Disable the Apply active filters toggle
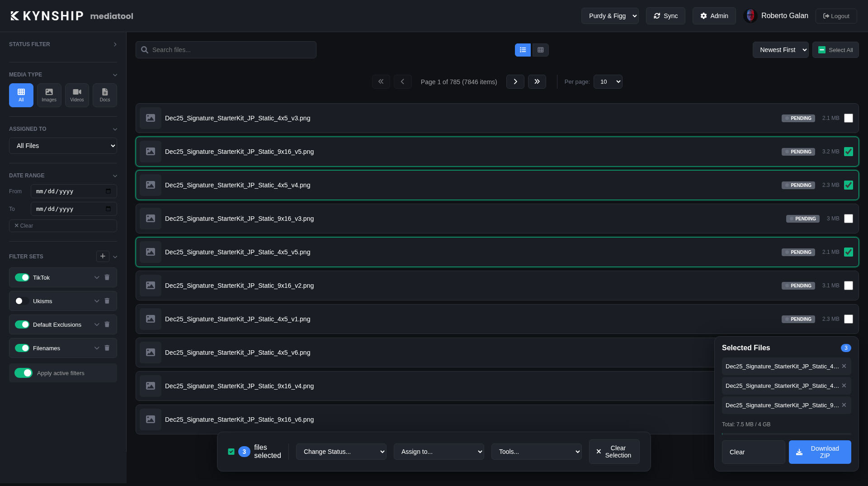868x486 pixels. point(24,373)
